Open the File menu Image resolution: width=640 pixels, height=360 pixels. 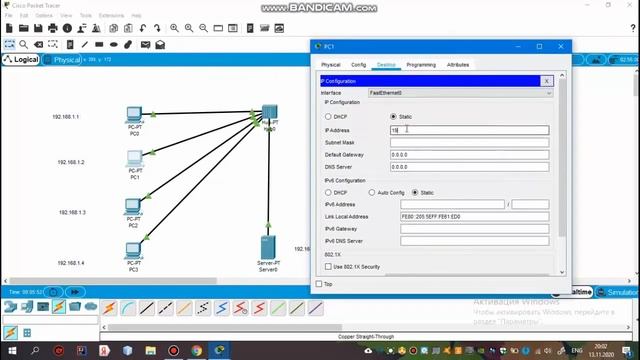click(x=9, y=16)
